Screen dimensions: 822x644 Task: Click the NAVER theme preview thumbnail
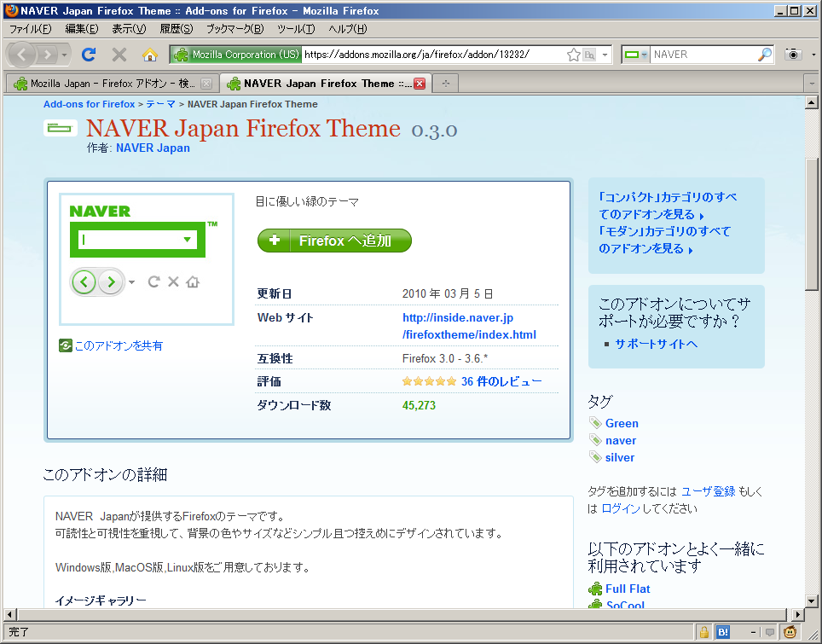[147, 259]
